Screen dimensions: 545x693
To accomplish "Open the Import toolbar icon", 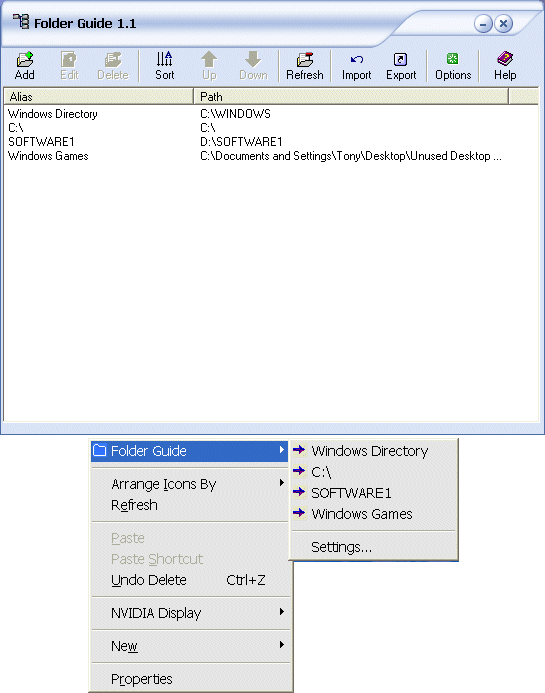I will pyautogui.click(x=356, y=66).
